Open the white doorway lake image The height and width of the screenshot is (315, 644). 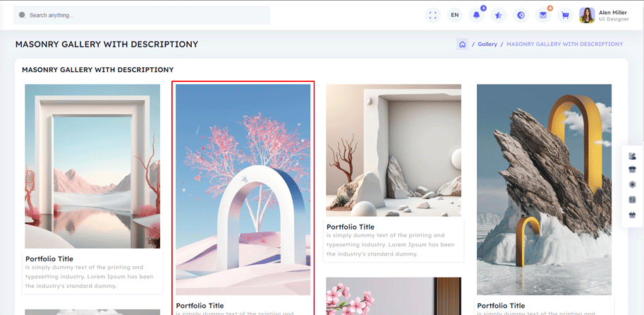(x=92, y=166)
